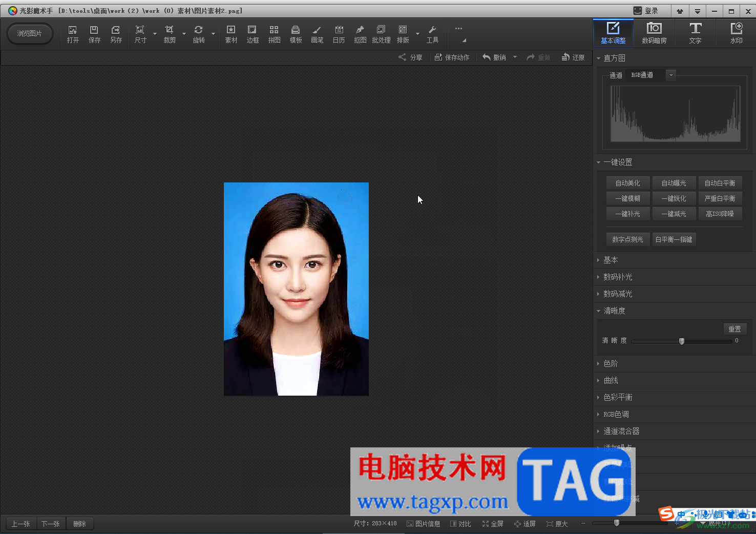Click the 清晰度 slider handle
Screen dimensions: 756x534
682,341
